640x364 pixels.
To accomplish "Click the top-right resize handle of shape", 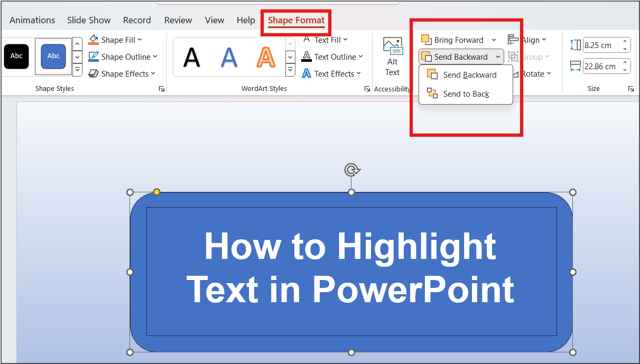I will pos(573,192).
